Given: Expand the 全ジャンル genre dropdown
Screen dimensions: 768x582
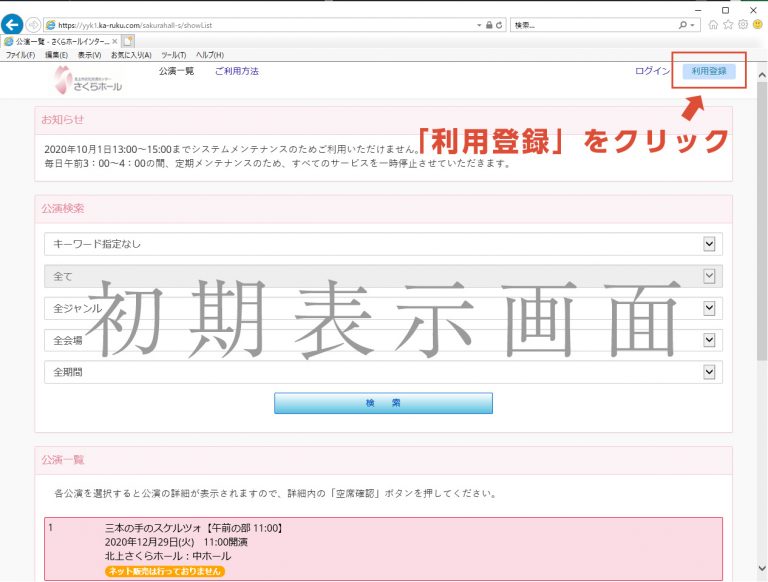Looking at the screenshot, I should tap(709, 308).
